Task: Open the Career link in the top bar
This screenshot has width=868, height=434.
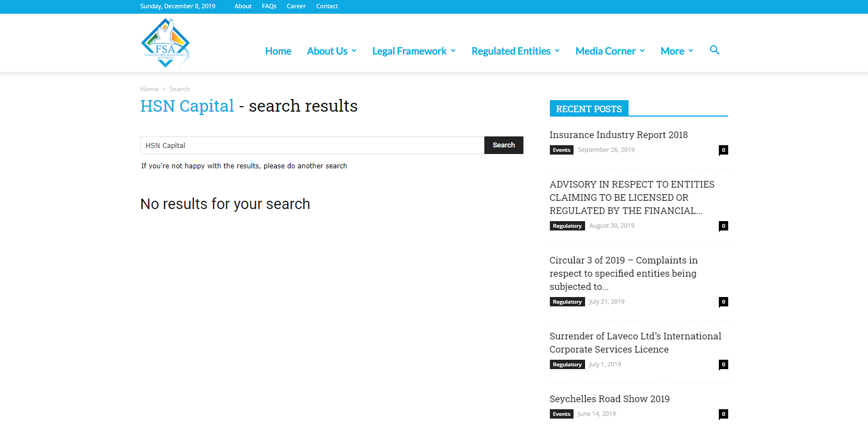Action: 296,6
